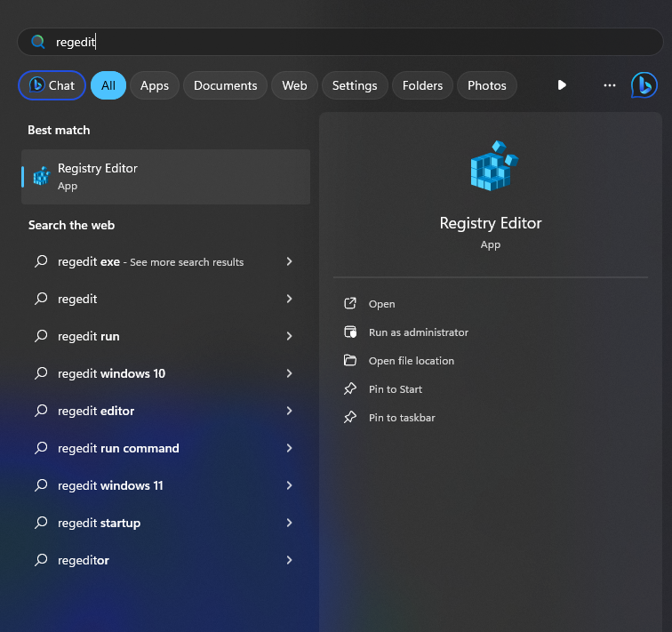Viewport: 672px width, 632px height.
Task: Click search icon beside 'regedit run' suggestion
Action: coord(41,335)
